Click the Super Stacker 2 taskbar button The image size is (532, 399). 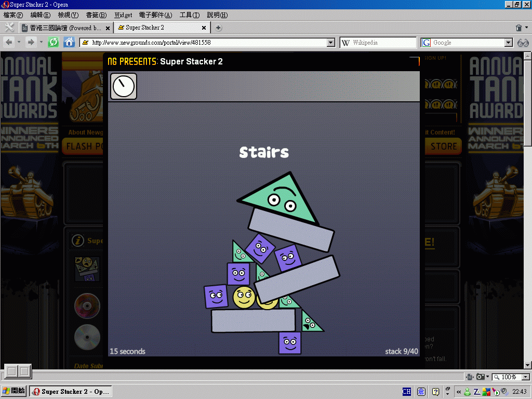(71, 392)
